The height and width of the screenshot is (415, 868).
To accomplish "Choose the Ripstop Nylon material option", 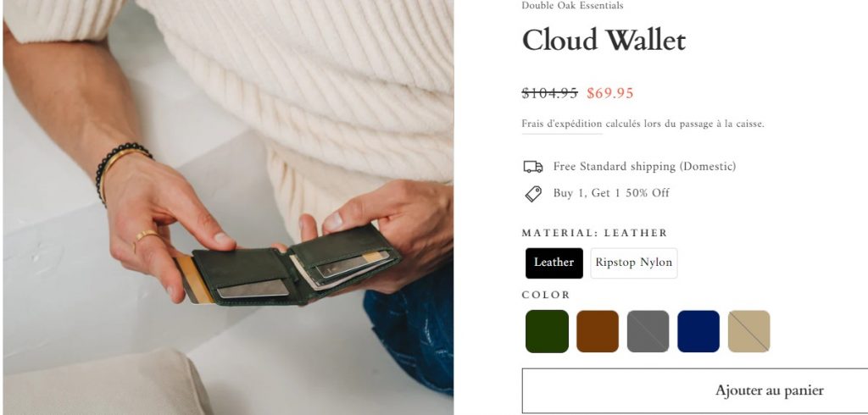I will point(634,263).
